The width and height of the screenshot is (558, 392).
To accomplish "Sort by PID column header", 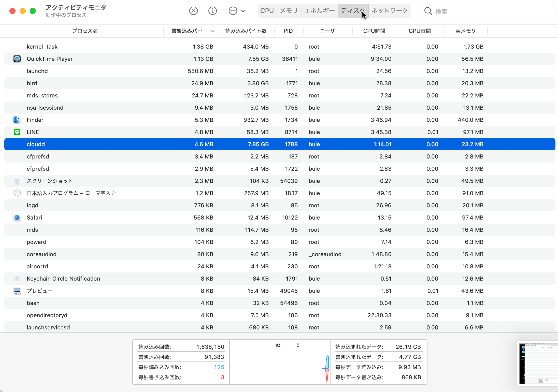I will point(288,31).
